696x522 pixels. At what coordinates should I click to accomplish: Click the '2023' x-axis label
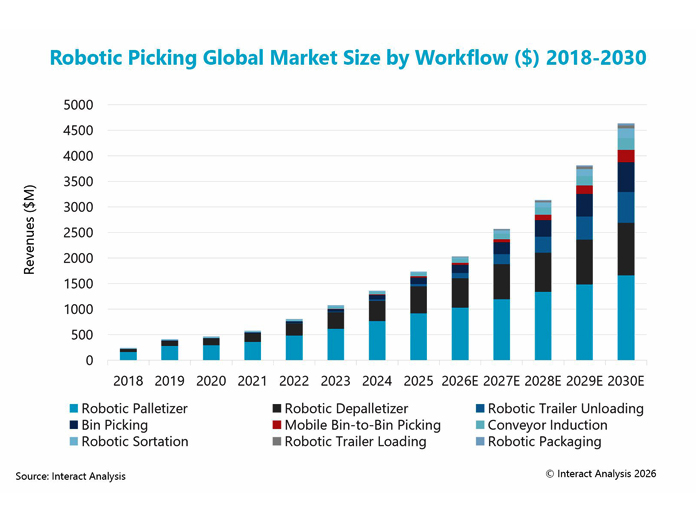click(336, 381)
